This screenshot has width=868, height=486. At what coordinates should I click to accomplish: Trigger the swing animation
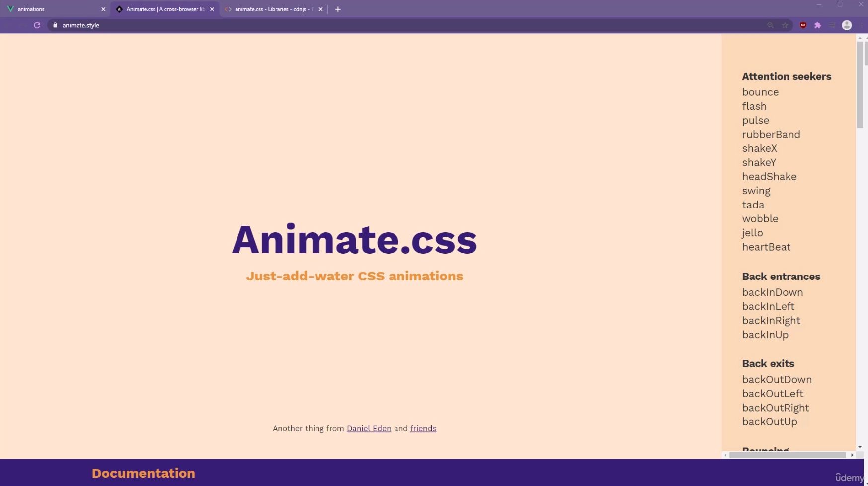(756, 191)
